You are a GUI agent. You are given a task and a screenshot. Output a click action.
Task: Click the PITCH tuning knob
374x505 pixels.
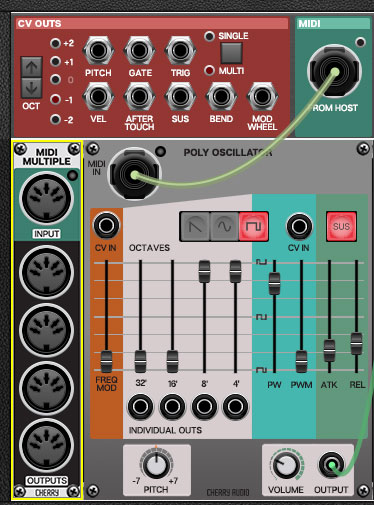tap(156, 464)
